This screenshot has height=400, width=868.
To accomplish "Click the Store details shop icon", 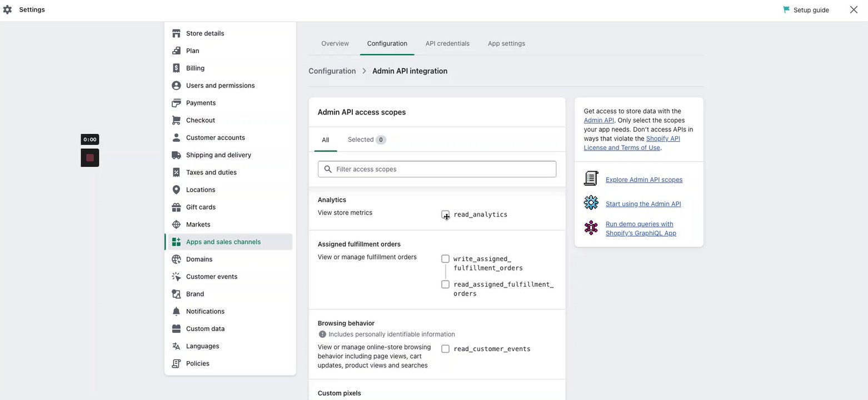I will point(176,33).
